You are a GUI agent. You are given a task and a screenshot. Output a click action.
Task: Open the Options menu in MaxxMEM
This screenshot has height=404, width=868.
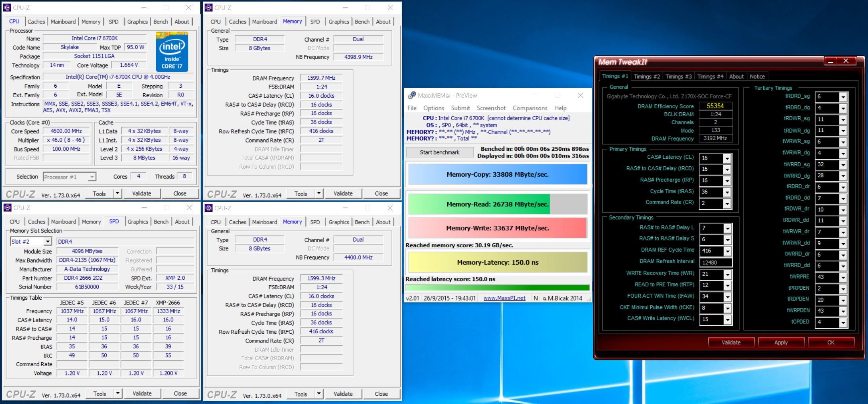tap(433, 108)
